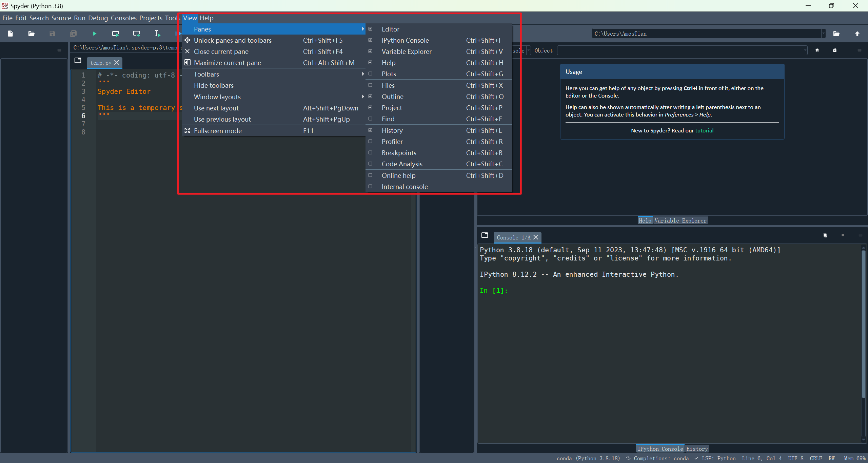Expand the Window layouts submenu
Screen dimensions: 868x463
(274, 97)
